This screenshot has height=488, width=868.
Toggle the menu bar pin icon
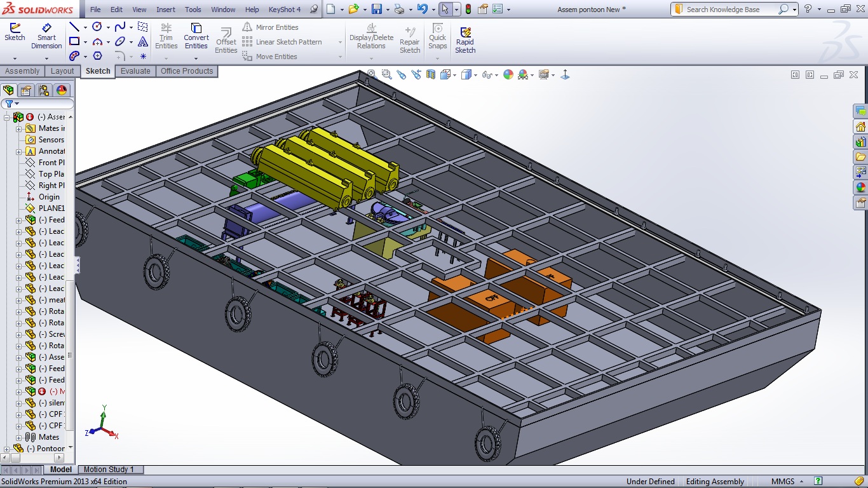[x=314, y=10]
